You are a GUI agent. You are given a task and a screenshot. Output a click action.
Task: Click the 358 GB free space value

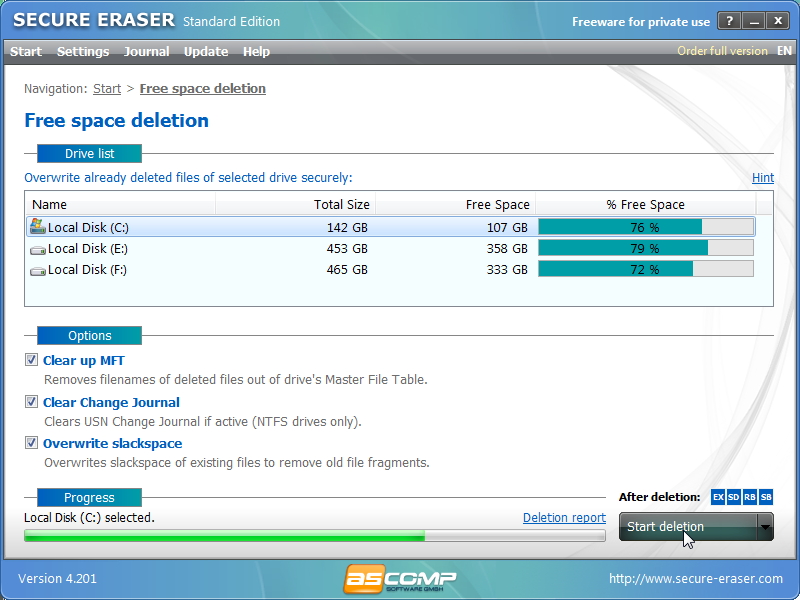point(507,248)
